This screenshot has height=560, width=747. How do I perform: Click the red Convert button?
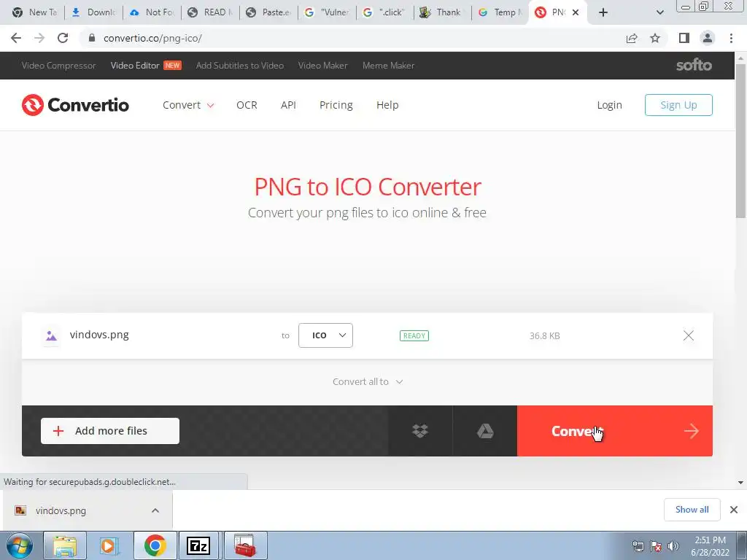(614, 431)
